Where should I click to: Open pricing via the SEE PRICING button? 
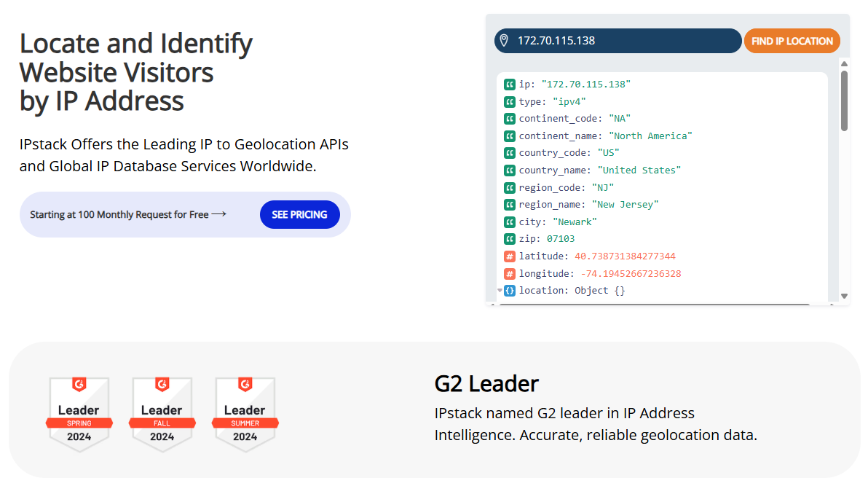point(299,214)
